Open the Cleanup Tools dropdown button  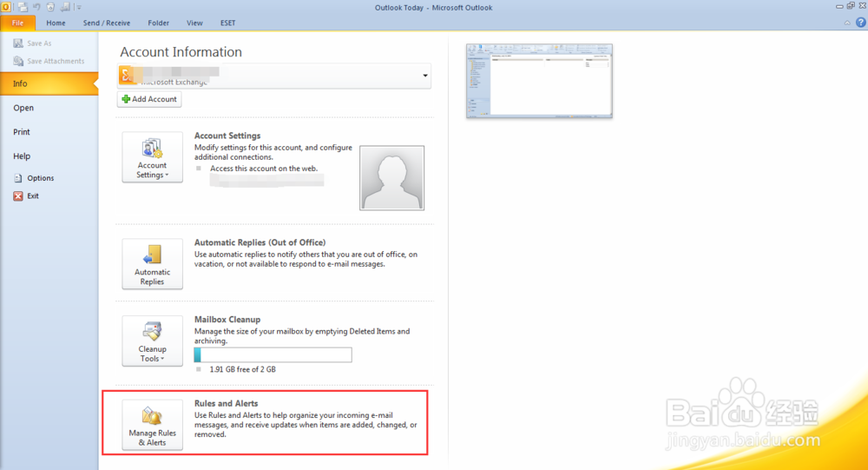tap(152, 341)
